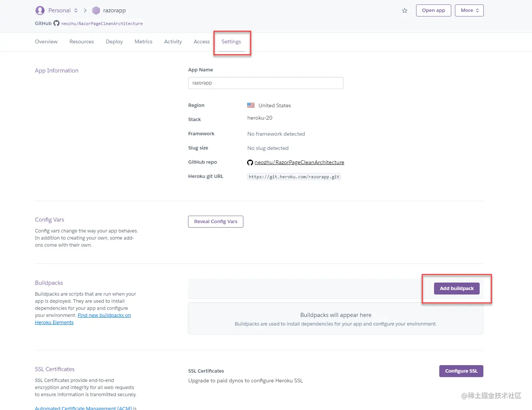Click the Configure SSL button
This screenshot has width=532, height=410.
tap(461, 371)
